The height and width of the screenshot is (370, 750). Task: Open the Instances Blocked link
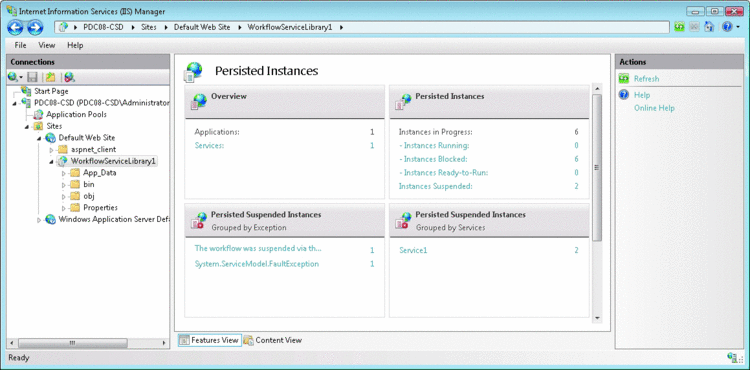433,159
